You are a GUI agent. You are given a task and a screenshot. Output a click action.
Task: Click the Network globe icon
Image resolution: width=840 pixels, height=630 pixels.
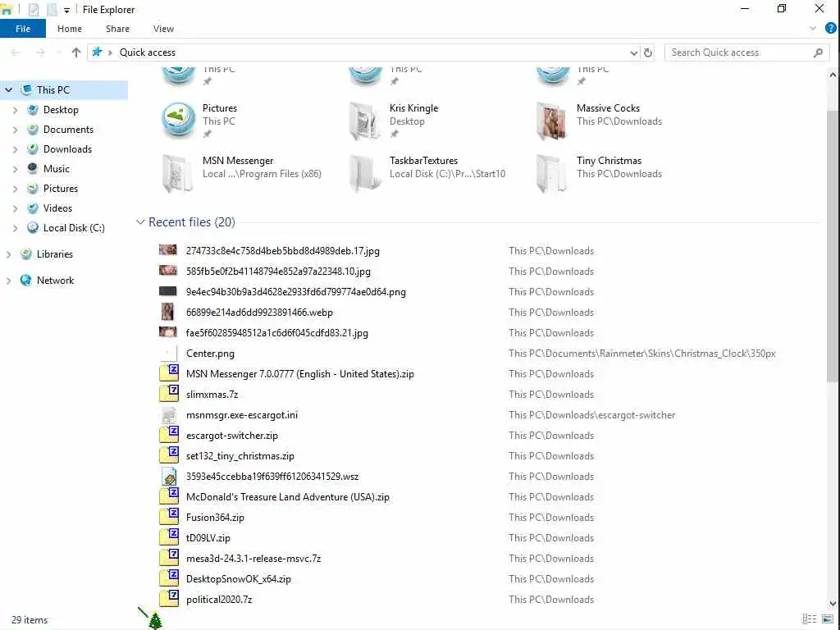point(25,281)
